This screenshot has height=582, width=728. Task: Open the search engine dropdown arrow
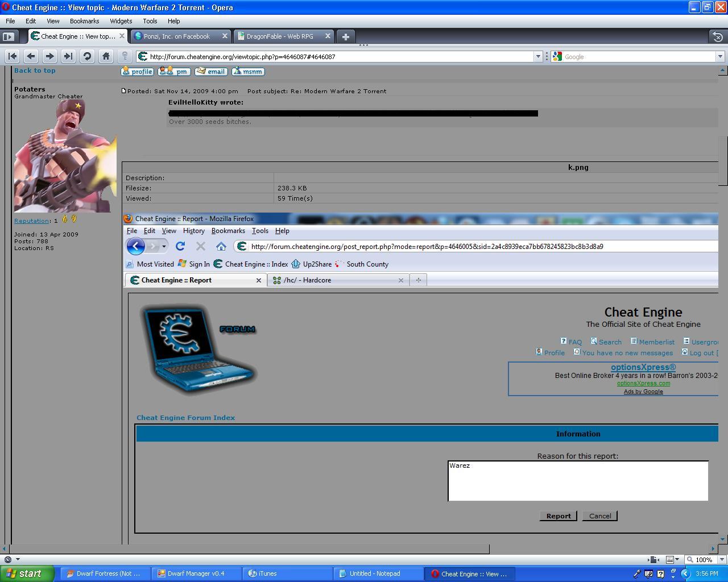pyautogui.click(x=719, y=56)
